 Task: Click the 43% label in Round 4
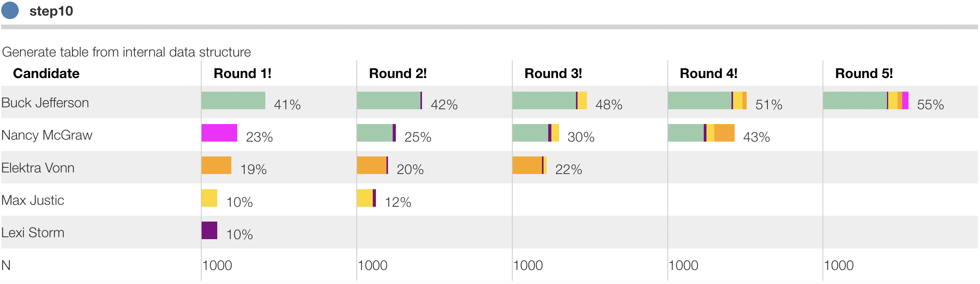pyautogui.click(x=756, y=137)
